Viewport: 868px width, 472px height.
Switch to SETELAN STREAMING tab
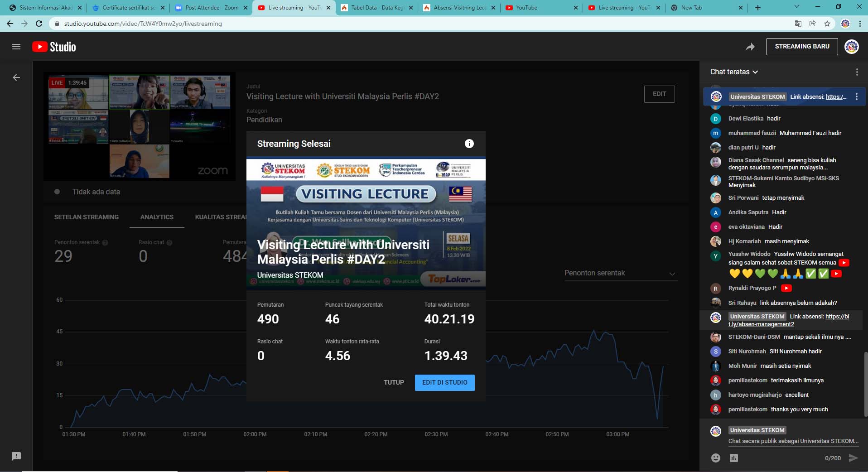(87, 217)
